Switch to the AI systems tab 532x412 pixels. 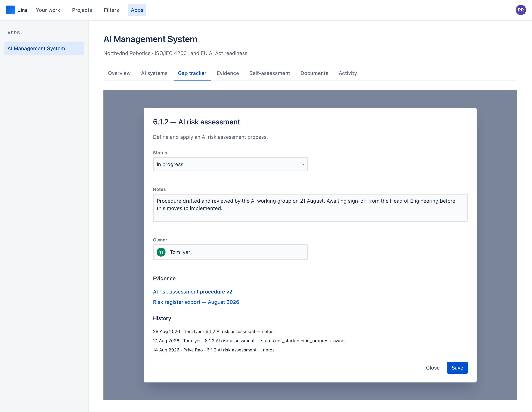click(154, 73)
